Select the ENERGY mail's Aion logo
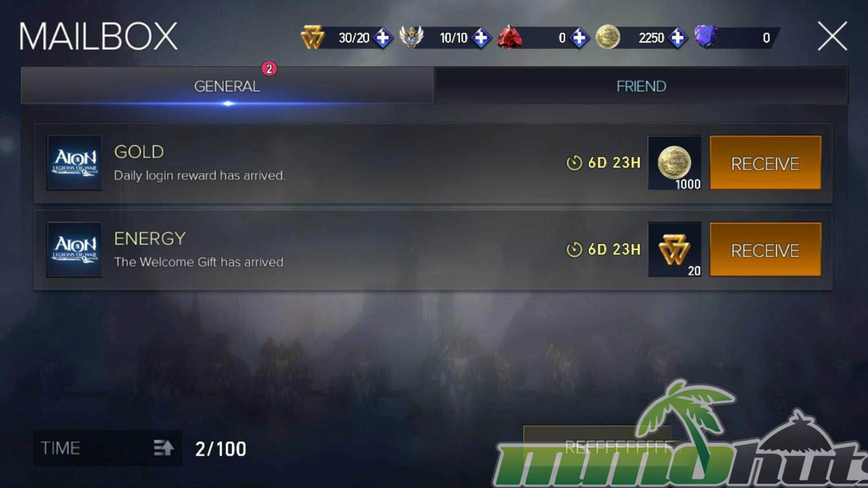Viewport: 868px width, 488px height. pos(75,249)
